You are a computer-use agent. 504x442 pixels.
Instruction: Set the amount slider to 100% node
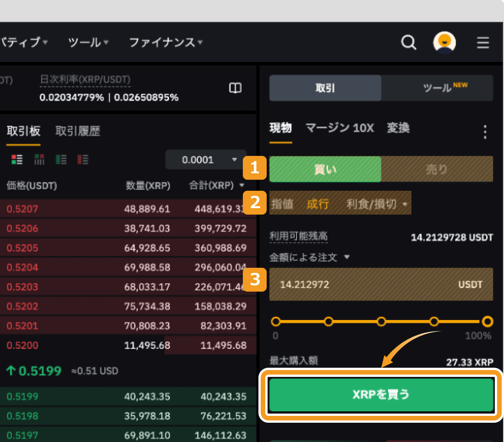(488, 321)
